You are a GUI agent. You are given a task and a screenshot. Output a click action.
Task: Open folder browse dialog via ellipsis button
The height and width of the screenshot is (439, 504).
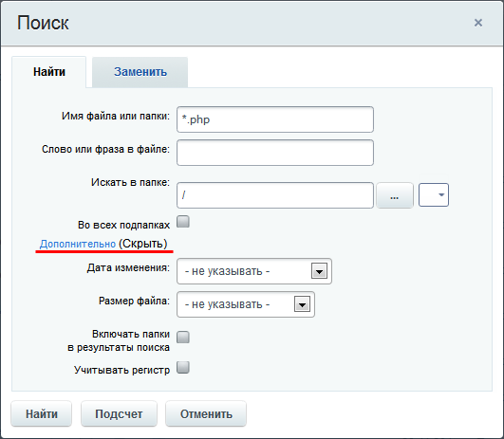395,195
